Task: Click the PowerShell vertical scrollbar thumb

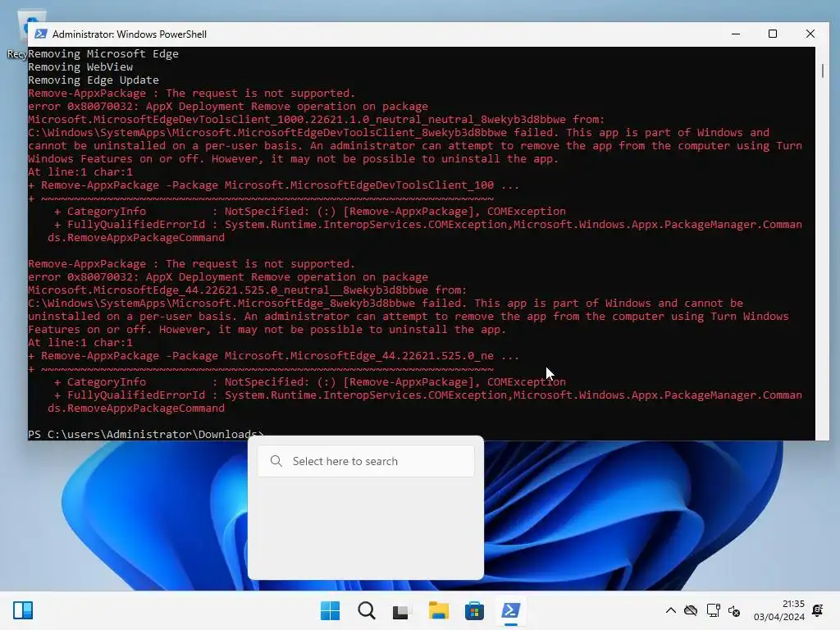Action: tap(822, 71)
